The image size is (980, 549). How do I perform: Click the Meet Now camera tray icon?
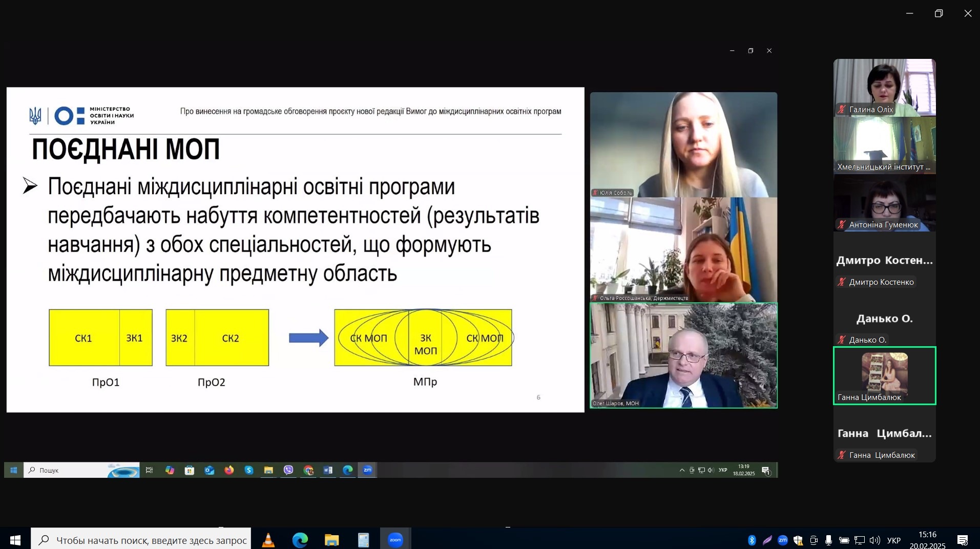(814, 540)
